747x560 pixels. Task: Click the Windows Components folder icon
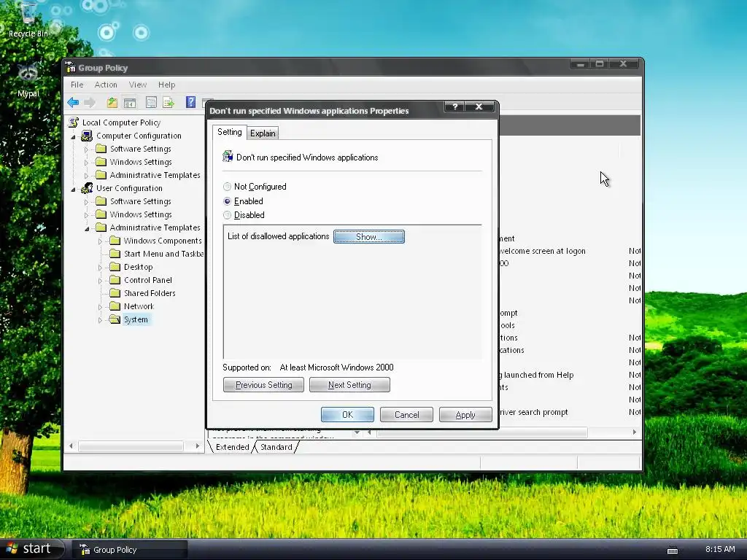click(115, 241)
